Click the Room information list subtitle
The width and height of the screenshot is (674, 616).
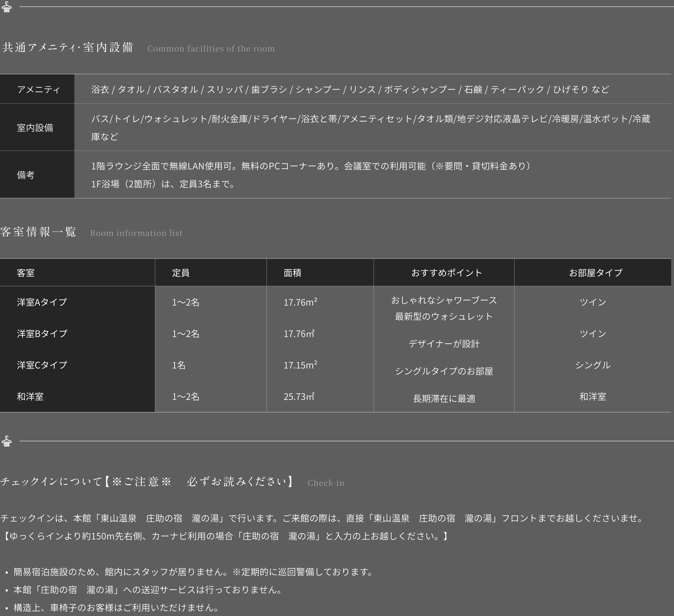136,233
